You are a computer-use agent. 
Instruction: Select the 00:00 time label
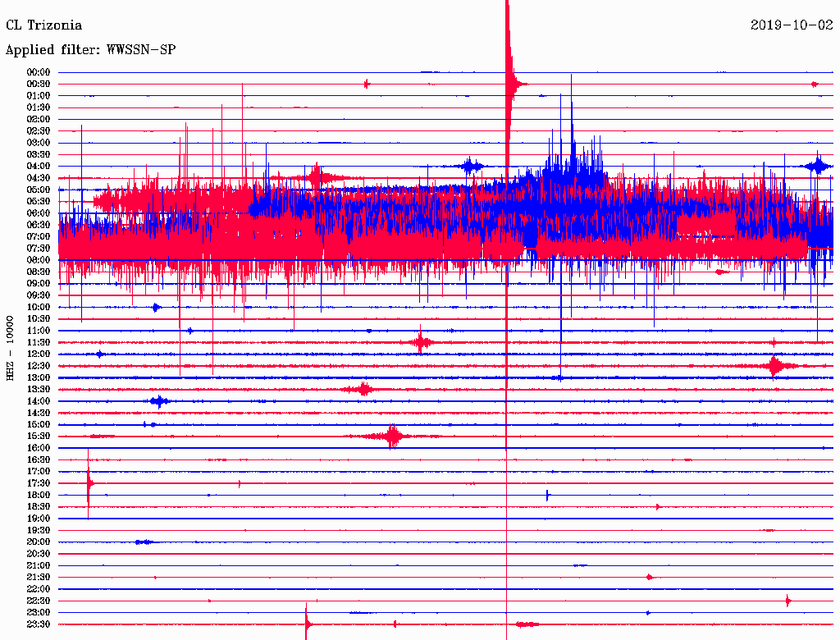click(x=39, y=72)
